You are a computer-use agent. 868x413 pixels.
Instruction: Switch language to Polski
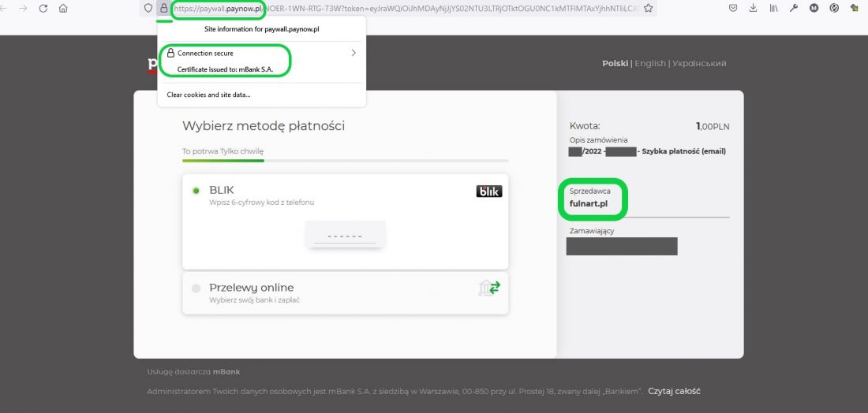coord(615,64)
